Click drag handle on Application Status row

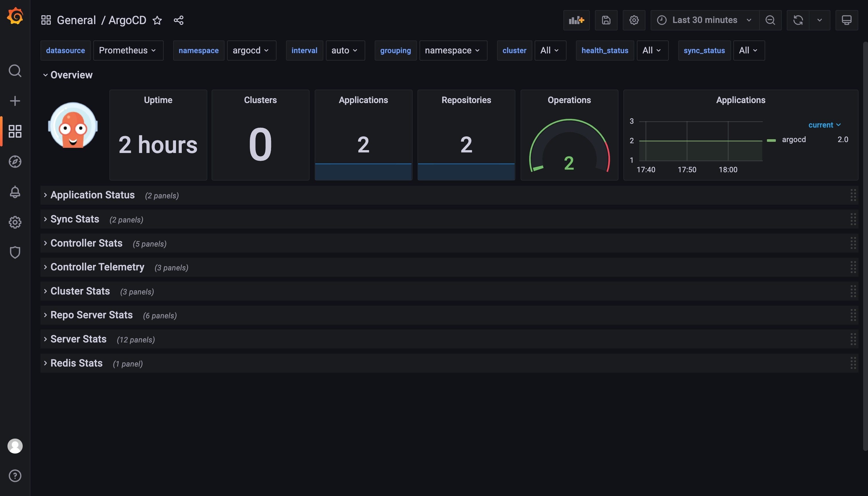[853, 195]
